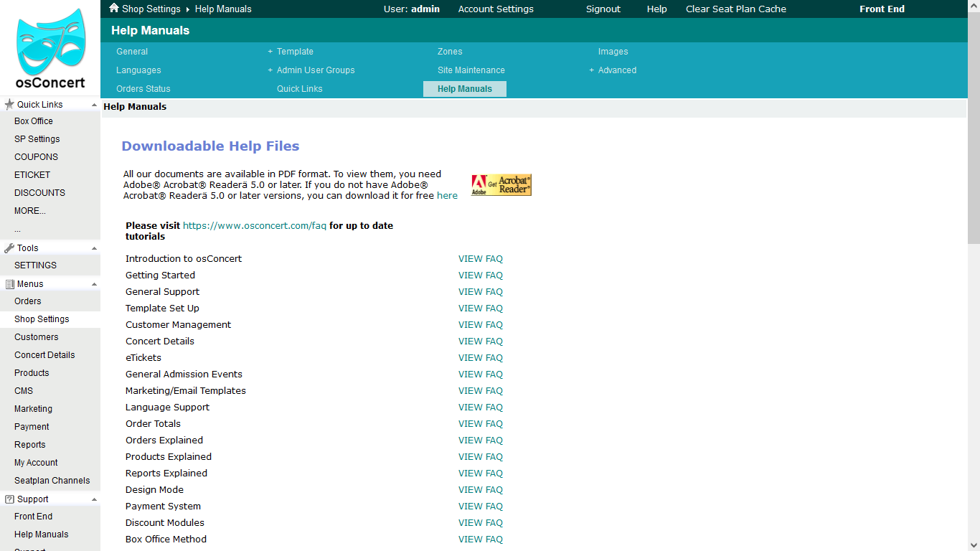Collapse the Quick Links sidebar section
980x551 pixels.
[94, 105]
